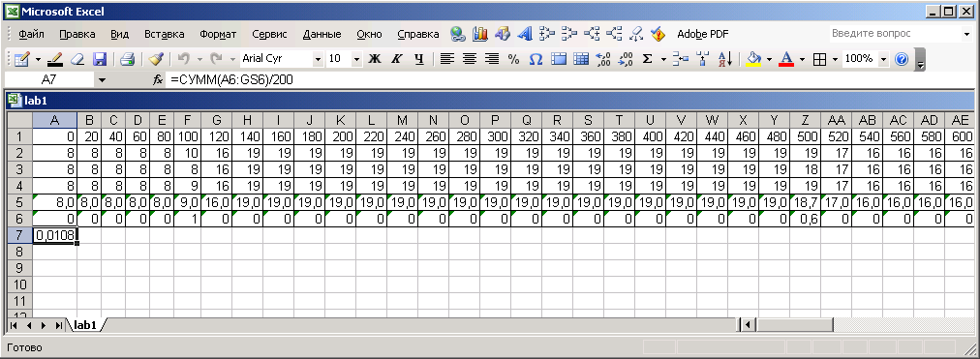980x359 pixels.
Task: Open Excel Help question mark icon
Action: (x=902, y=59)
